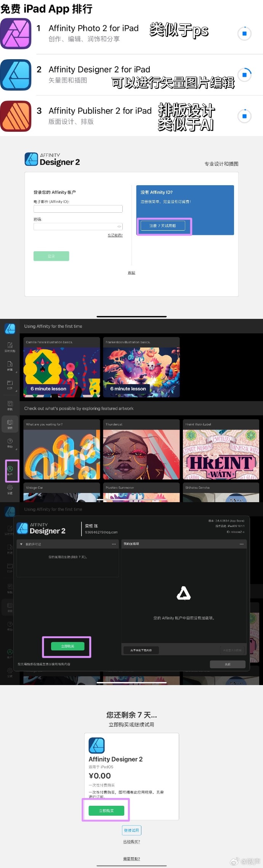
Task: Stop the Affinity Photo 2 download
Action: coord(244,34)
